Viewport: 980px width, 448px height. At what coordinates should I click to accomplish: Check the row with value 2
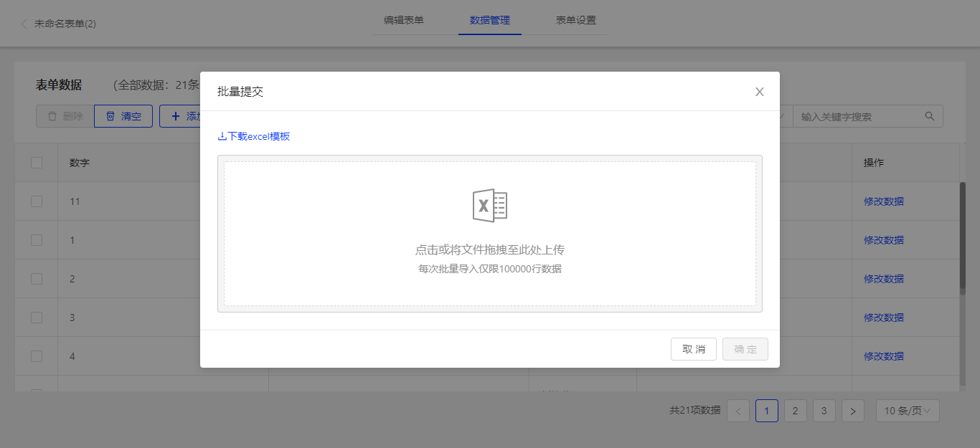tap(37, 279)
